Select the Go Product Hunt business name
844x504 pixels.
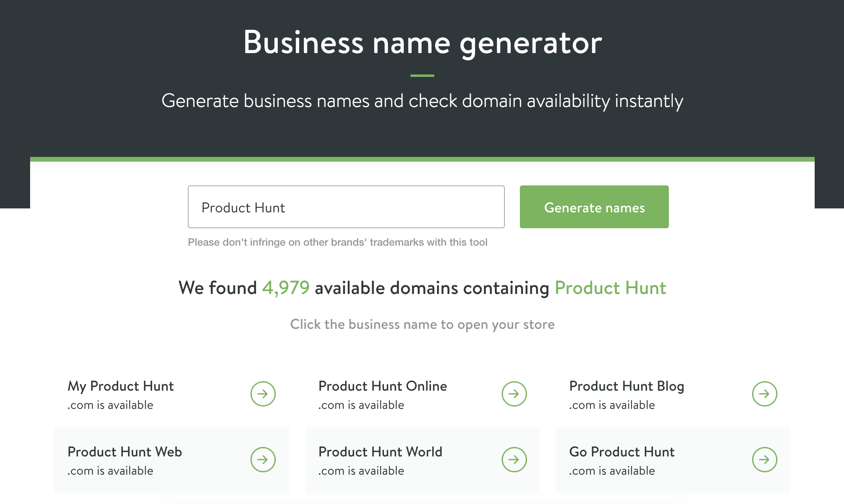click(x=621, y=452)
